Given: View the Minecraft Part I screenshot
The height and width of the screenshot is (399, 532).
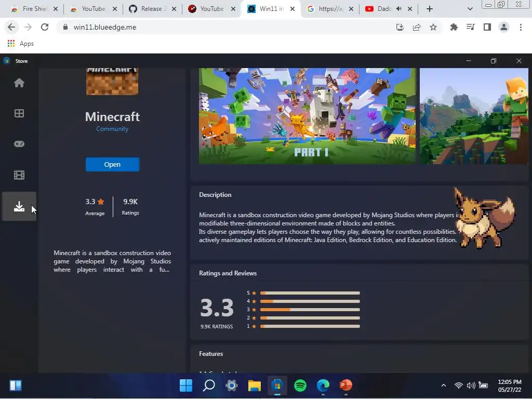Looking at the screenshot, I should pos(307,116).
